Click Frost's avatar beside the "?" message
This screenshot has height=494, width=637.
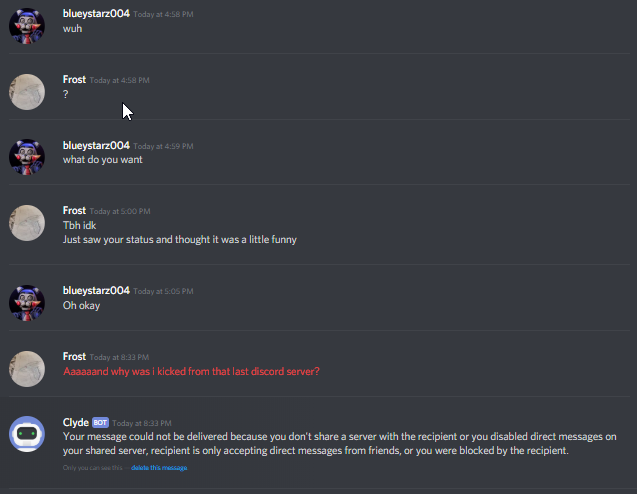point(27,92)
